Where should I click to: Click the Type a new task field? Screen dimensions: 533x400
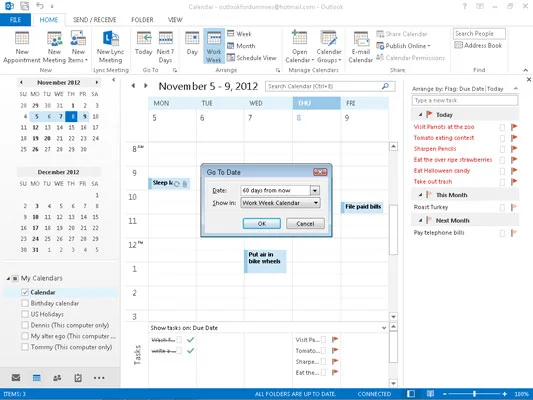(x=465, y=100)
